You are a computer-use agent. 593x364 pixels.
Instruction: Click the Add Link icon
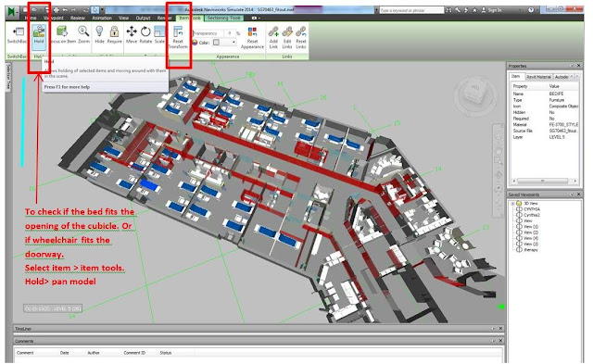(x=273, y=37)
